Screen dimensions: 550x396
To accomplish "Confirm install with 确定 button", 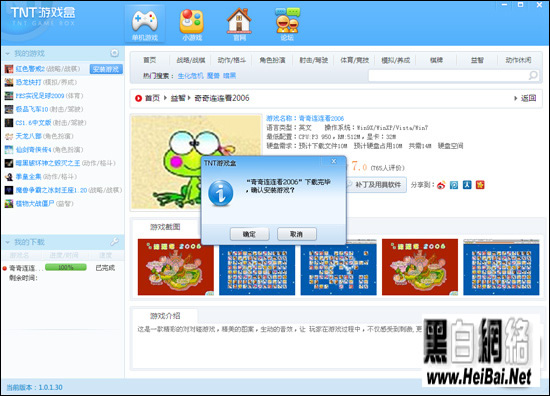I will pos(249,234).
